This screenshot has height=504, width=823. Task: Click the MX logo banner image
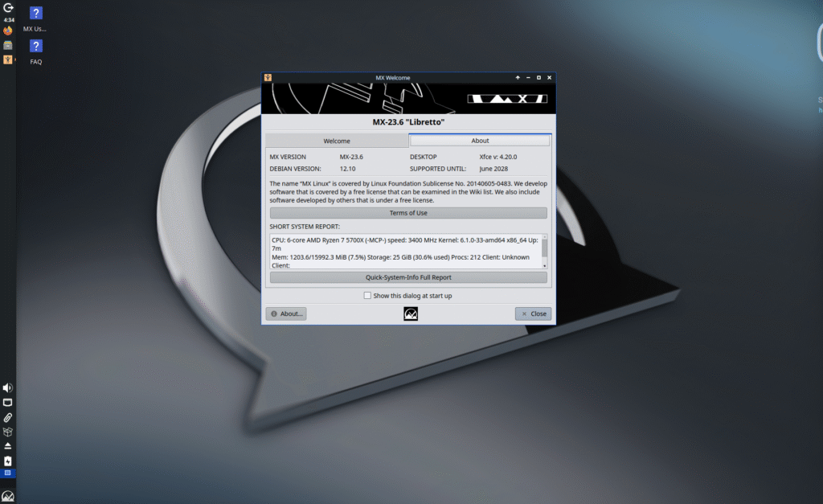coord(408,99)
